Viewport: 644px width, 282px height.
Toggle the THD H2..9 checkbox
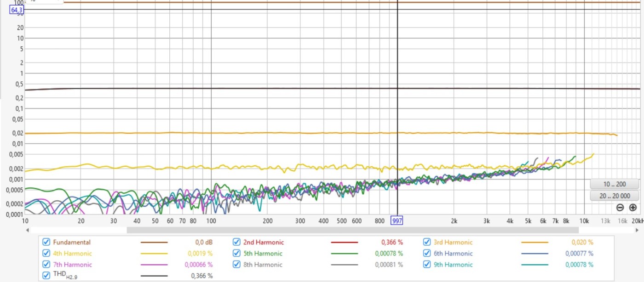[46, 276]
